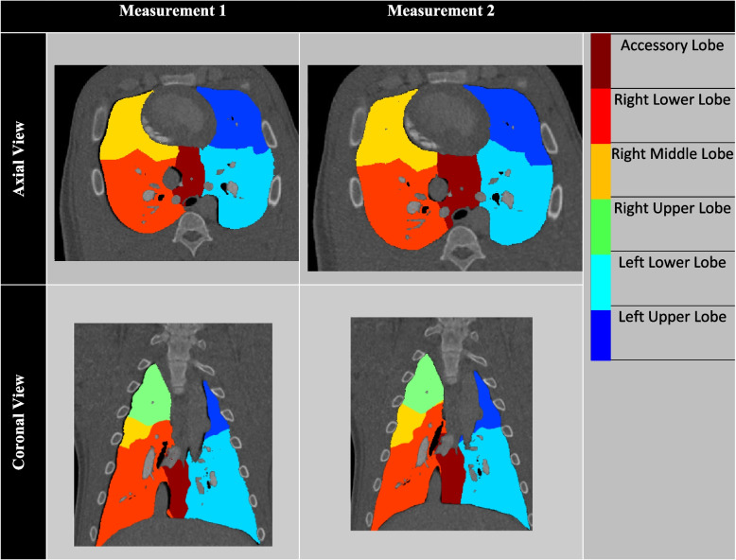Open the Measurement 2 axial CT image

click(x=445, y=168)
